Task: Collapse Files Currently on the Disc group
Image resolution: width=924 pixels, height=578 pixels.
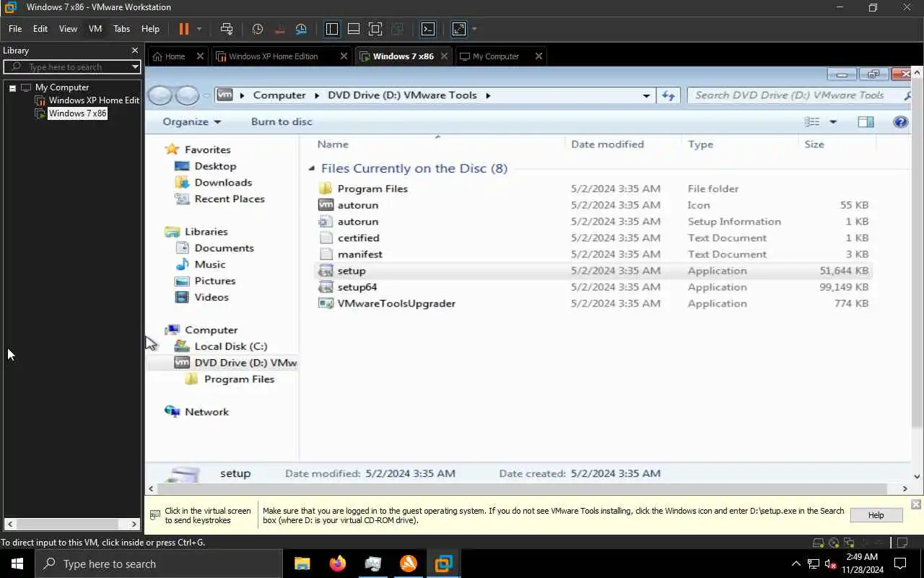Action: (x=312, y=168)
